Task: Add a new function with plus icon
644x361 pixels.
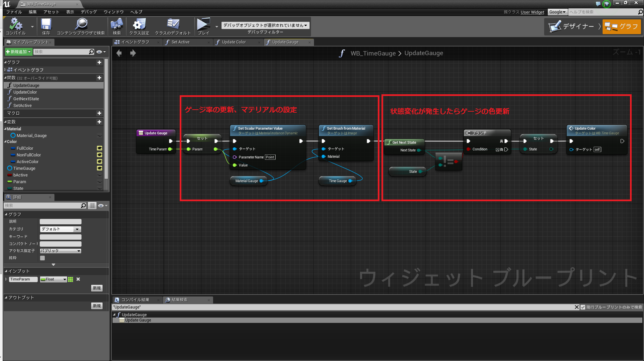Action: click(99, 78)
